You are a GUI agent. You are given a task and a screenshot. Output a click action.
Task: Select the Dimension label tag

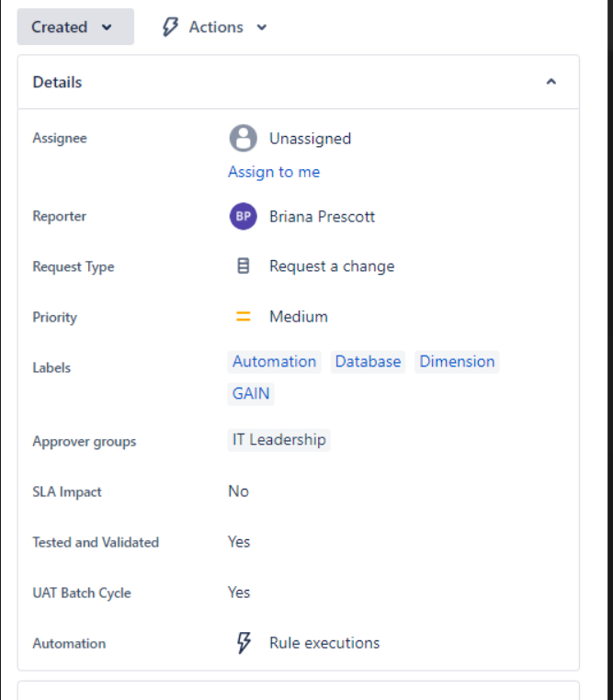(x=457, y=362)
